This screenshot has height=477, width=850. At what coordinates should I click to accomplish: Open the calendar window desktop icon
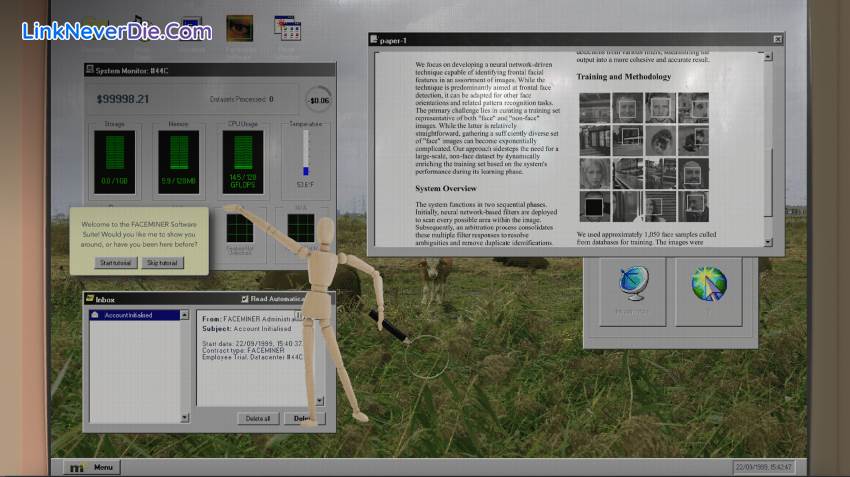[288, 28]
